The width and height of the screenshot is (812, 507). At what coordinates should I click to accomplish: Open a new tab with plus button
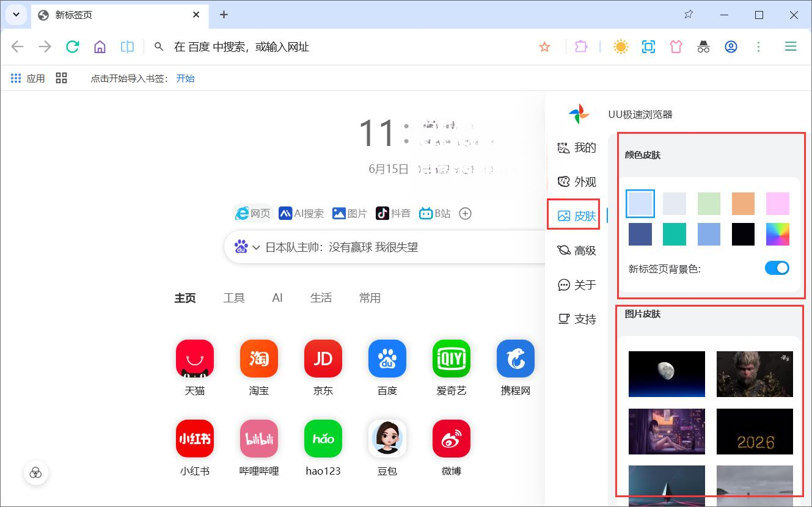pyautogui.click(x=224, y=15)
